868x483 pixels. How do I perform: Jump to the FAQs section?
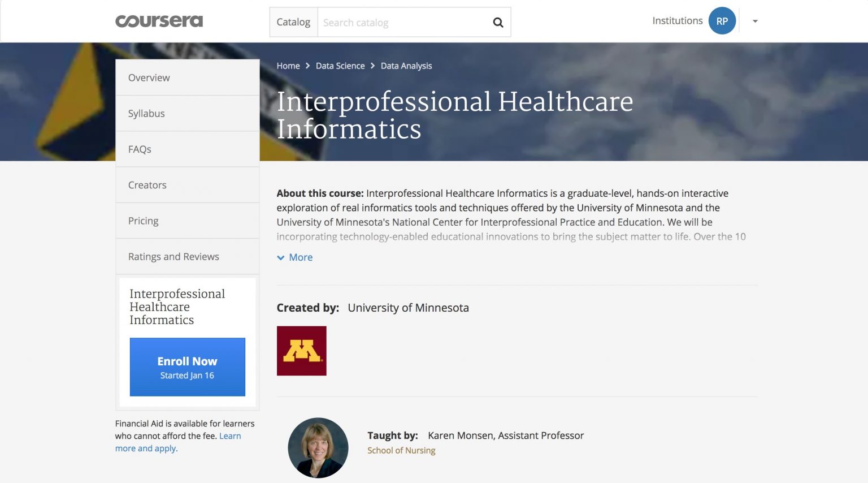click(x=140, y=149)
